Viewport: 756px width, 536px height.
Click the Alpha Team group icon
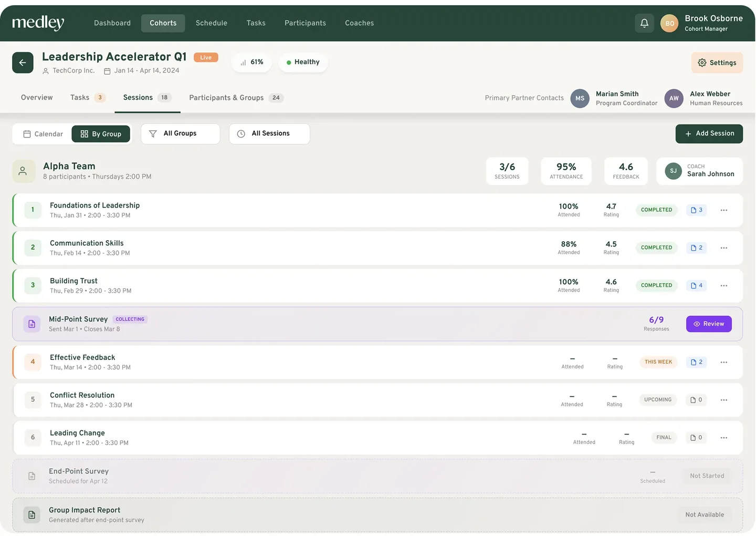[24, 171]
